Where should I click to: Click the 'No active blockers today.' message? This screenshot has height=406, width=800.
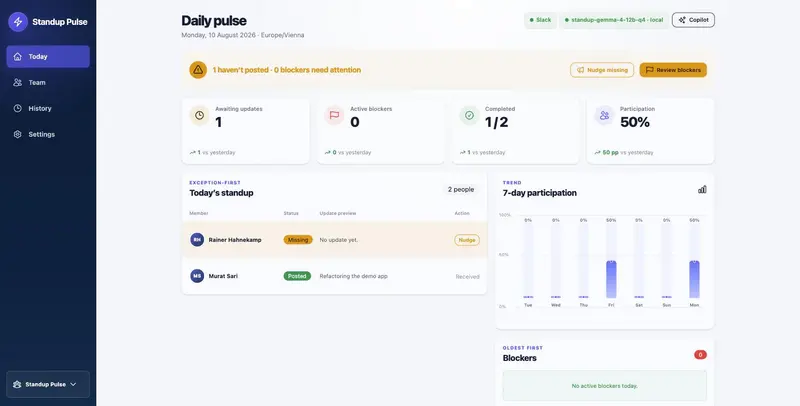tap(605, 386)
